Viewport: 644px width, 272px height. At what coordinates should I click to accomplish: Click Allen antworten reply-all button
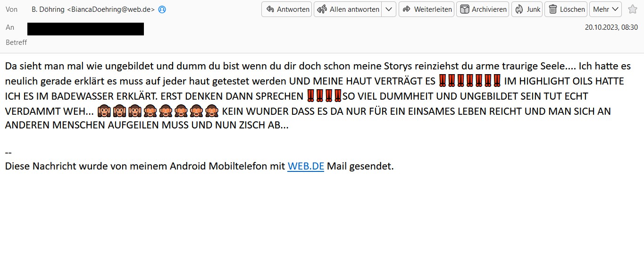tap(348, 9)
